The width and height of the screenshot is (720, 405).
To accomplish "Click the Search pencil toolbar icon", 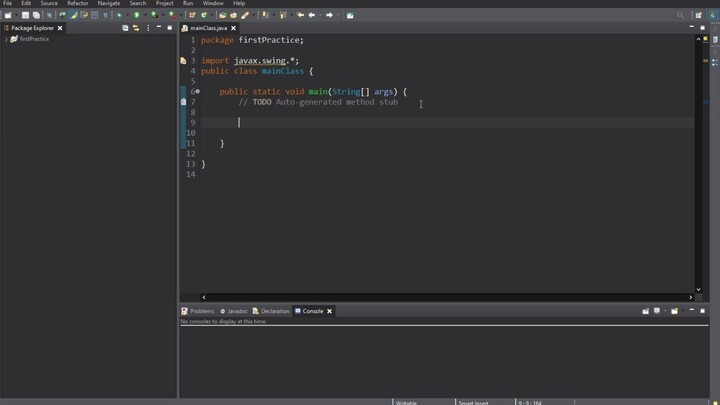I will (245, 15).
